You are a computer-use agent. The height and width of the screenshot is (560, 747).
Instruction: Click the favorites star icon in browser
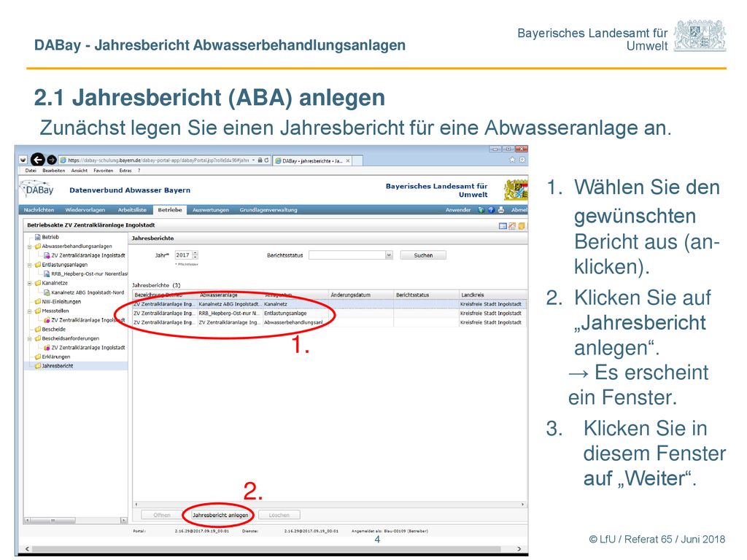(512, 160)
